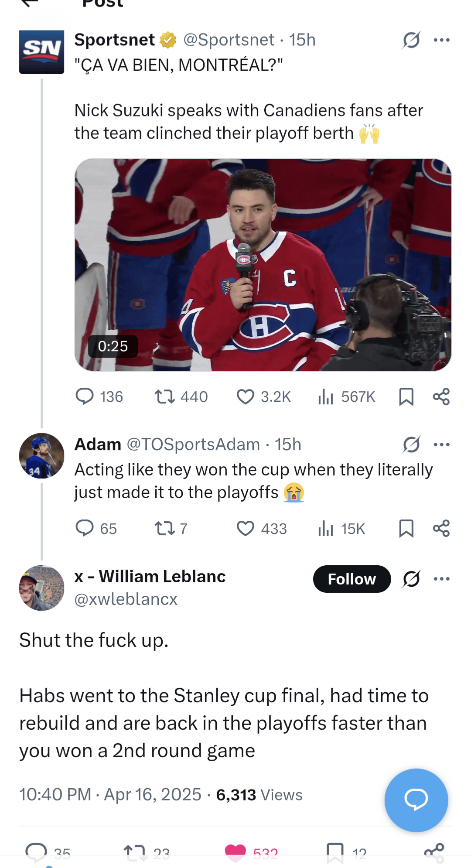Reply to the Sportsnet post
The width and height of the screenshot is (471, 868).
pos(85,396)
